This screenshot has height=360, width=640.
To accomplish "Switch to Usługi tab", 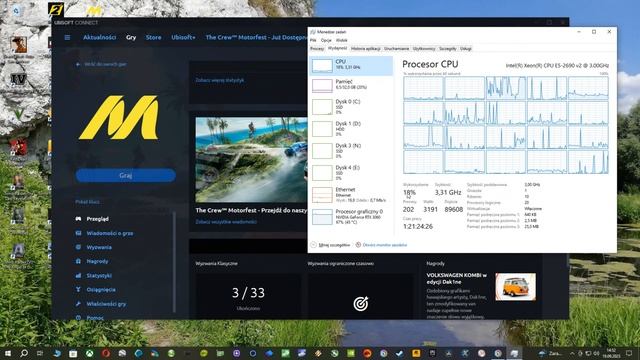I will click(x=466, y=49).
